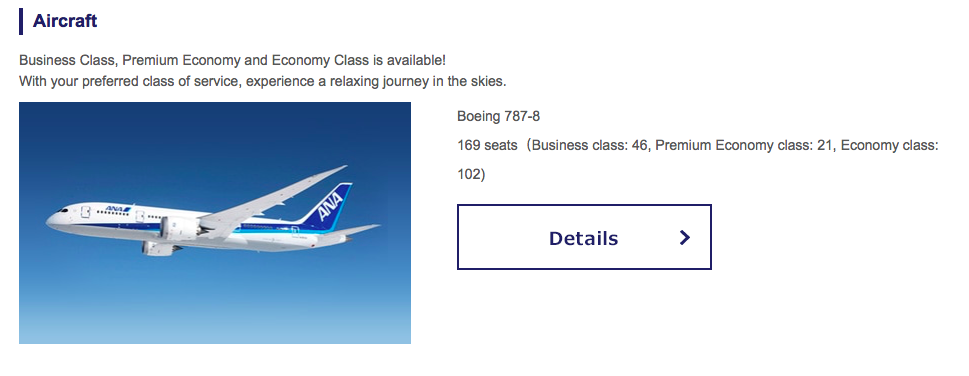Screen dimensions: 969x376
Task: Click the vertical blue bar beside Aircraft heading
Action: click(22, 21)
